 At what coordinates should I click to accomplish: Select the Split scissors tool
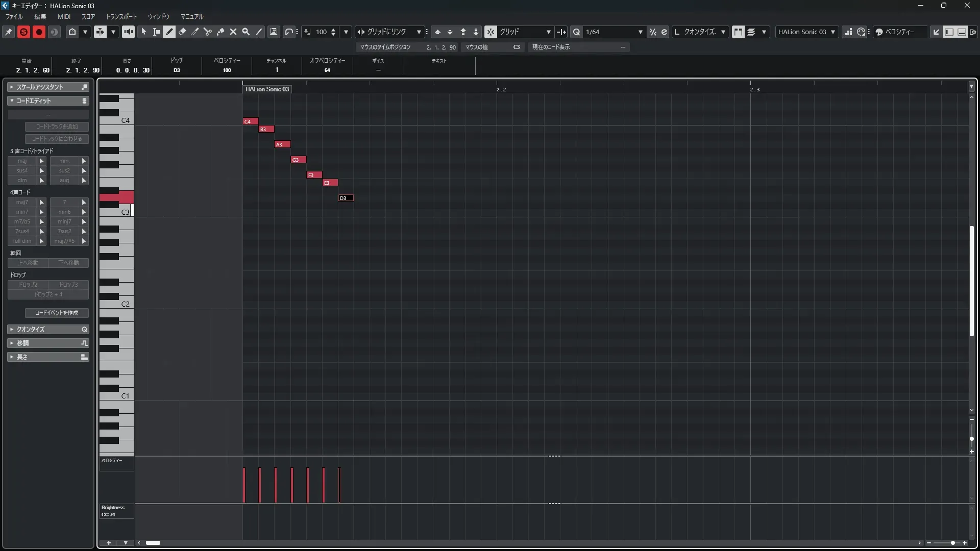(208, 32)
